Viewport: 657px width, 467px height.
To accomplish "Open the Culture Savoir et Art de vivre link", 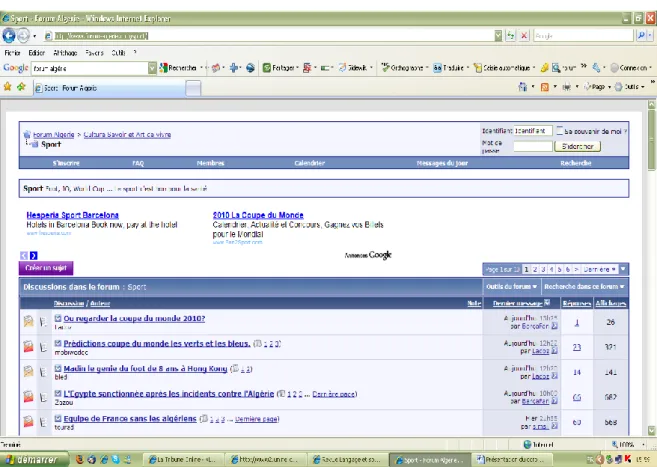I will (x=127, y=134).
